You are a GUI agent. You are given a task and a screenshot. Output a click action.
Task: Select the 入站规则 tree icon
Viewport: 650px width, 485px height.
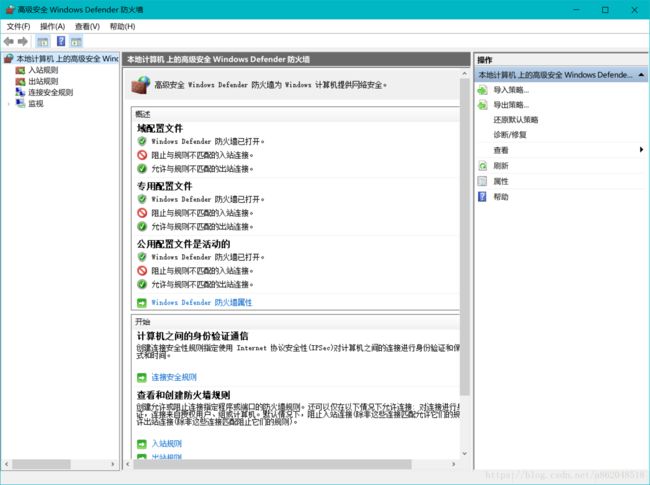pyautogui.click(x=20, y=70)
